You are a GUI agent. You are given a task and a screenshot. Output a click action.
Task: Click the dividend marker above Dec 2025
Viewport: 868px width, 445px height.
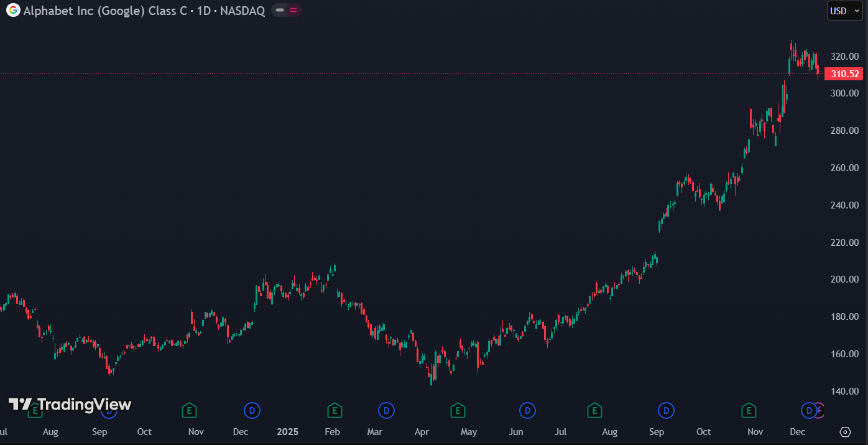pos(809,410)
